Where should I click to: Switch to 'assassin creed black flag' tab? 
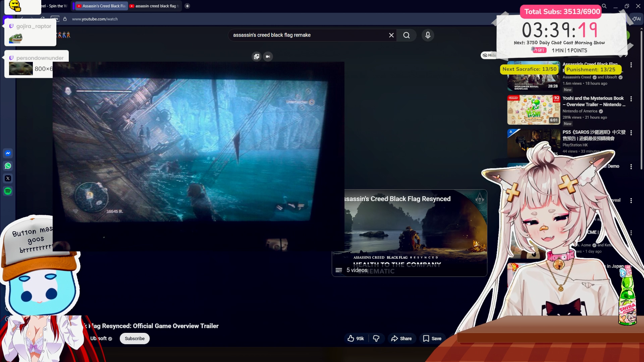(x=154, y=6)
